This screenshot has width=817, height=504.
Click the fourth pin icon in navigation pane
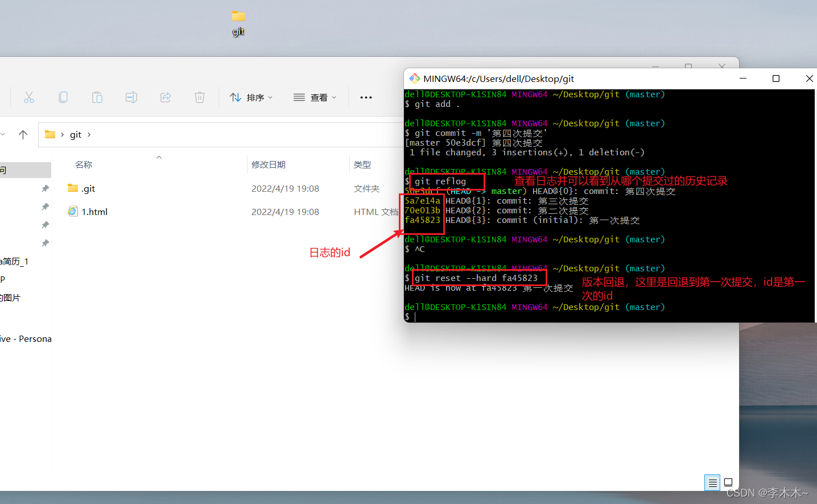click(45, 243)
